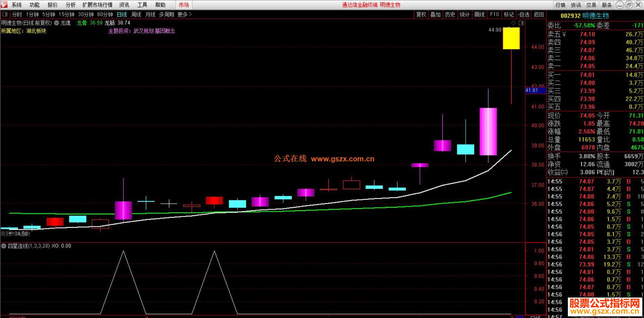
Task: Select the 日线 daily period
Action: (122, 14)
